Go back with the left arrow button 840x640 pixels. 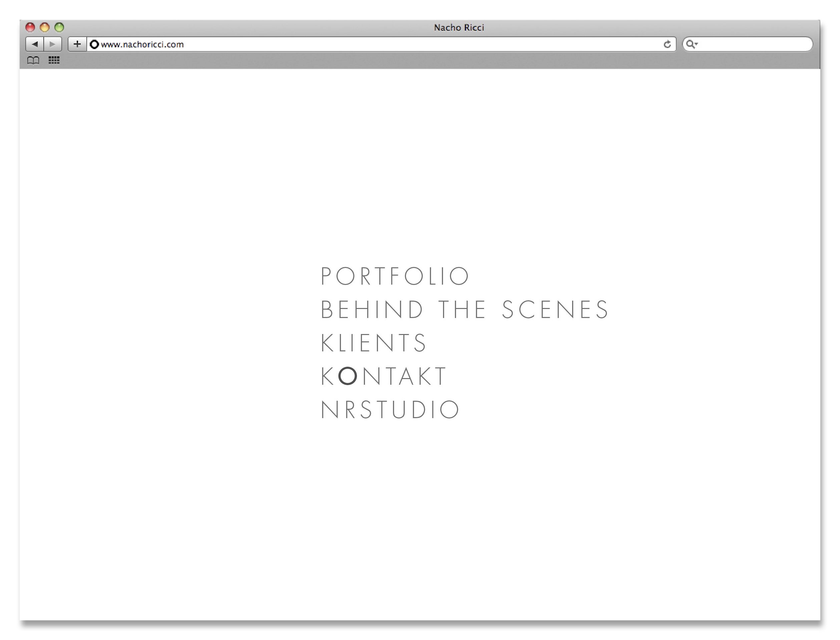(35, 44)
